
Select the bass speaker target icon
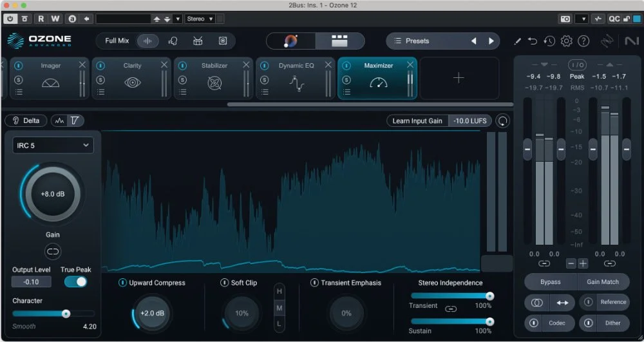click(x=223, y=41)
